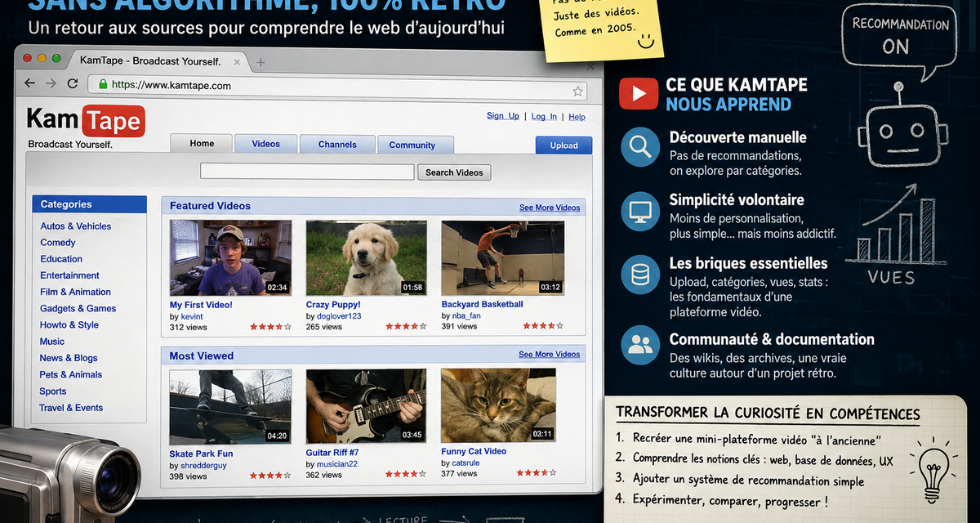980x523 pixels.
Task: Open My First Video! thumbnail
Action: 230,257
